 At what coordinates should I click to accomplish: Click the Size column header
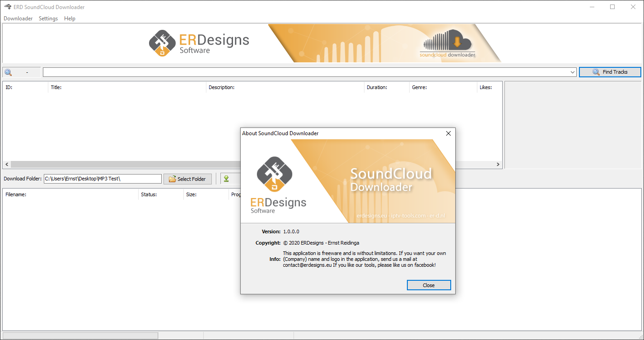[x=206, y=194]
